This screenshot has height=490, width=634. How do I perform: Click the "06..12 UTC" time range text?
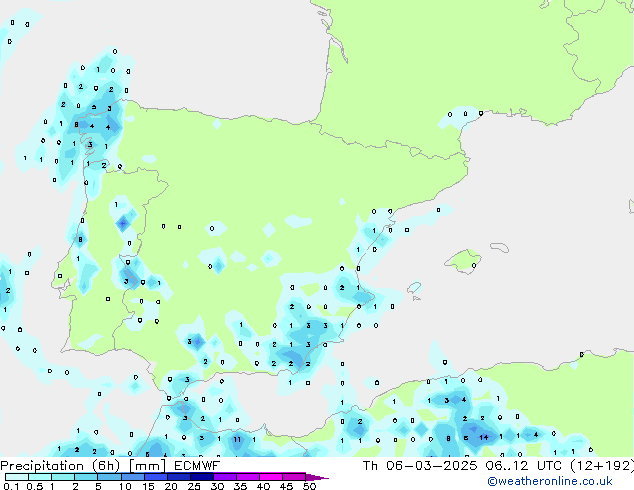524,466
